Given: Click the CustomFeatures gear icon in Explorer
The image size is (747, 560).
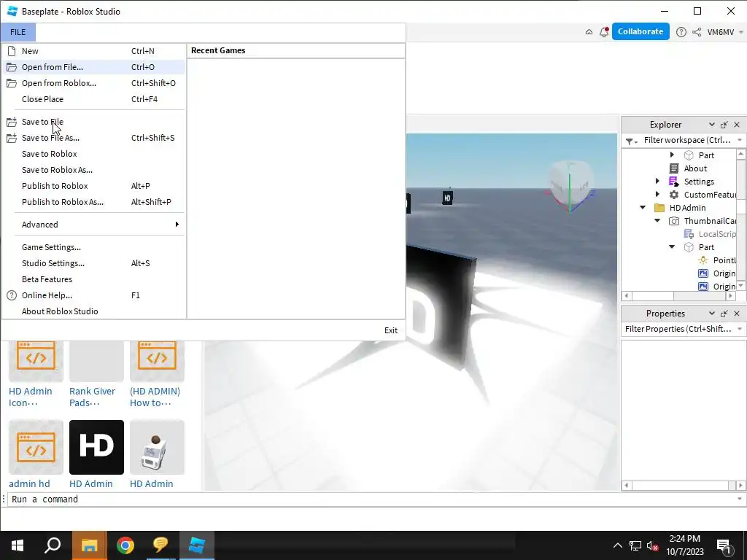Looking at the screenshot, I should click(x=673, y=194).
